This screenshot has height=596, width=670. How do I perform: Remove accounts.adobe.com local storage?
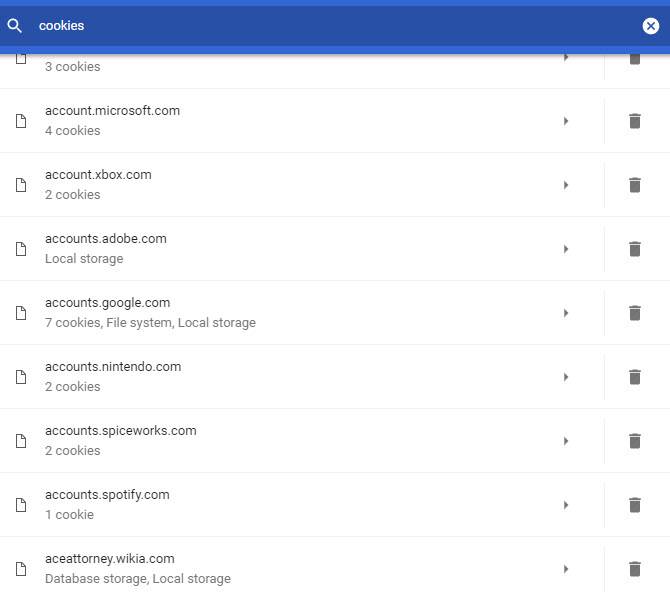point(635,249)
